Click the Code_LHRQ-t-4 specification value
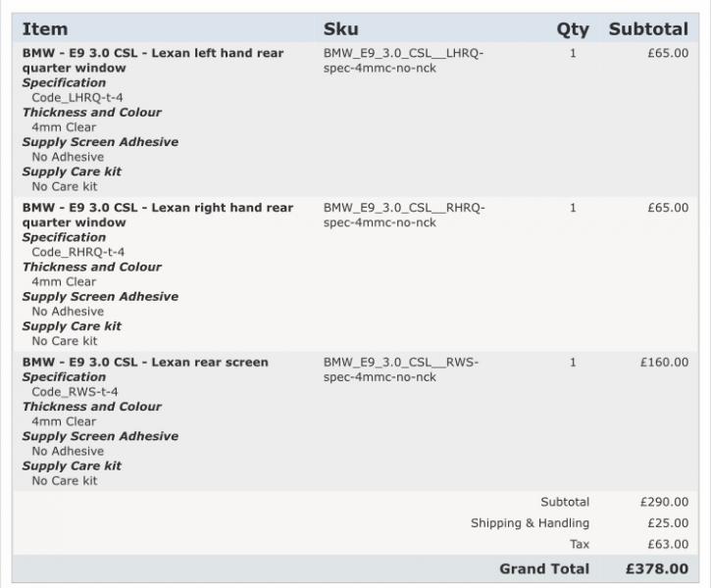 tap(76, 98)
